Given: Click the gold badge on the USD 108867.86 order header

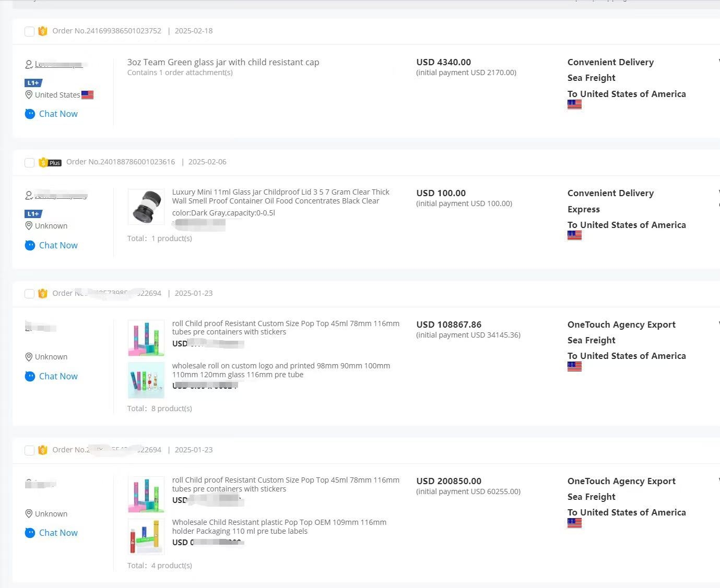Looking at the screenshot, I should 43,294.
